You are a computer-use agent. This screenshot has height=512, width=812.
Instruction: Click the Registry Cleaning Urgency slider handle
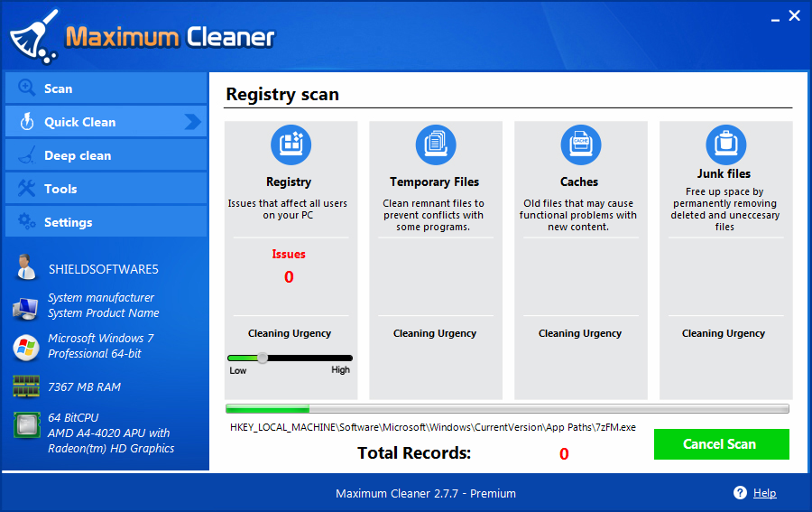263,358
